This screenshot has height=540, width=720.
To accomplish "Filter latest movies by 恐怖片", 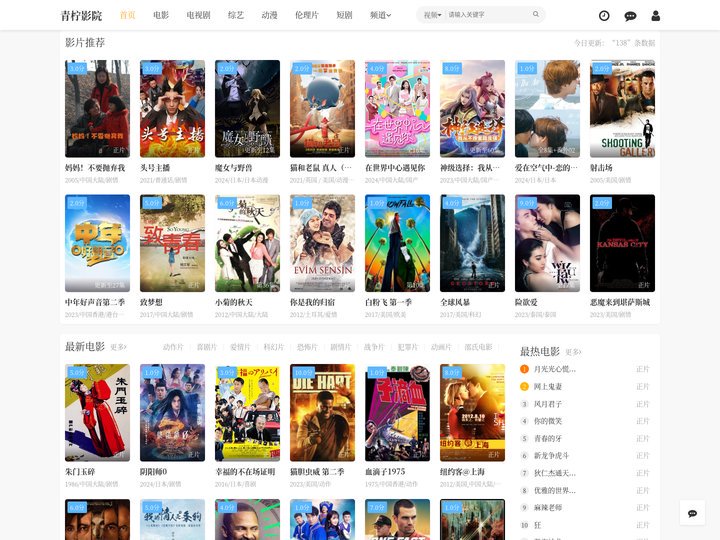I will point(307,347).
